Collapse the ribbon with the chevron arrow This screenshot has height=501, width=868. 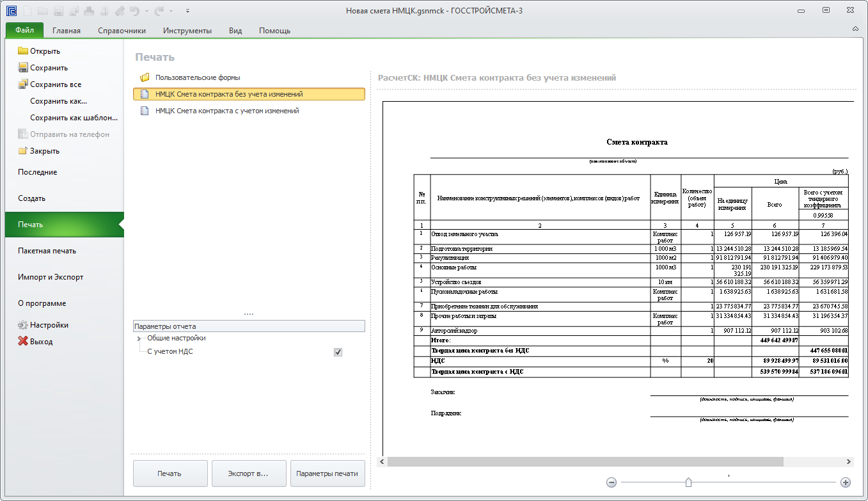click(856, 29)
